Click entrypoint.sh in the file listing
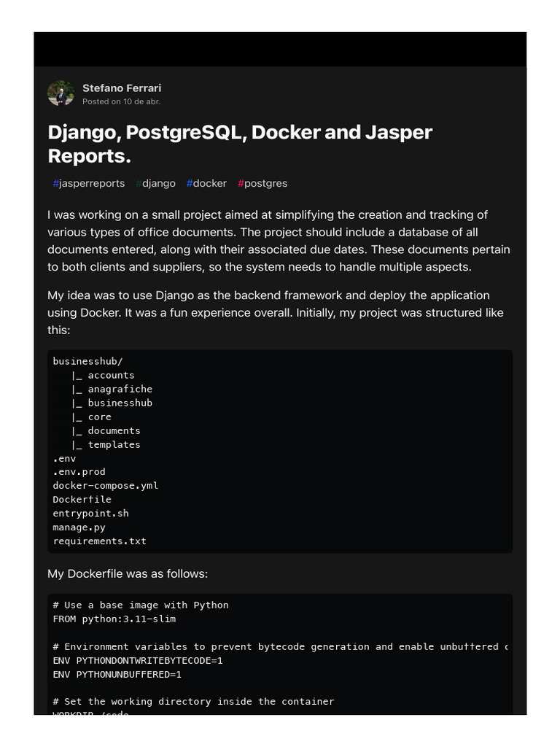 point(90,514)
